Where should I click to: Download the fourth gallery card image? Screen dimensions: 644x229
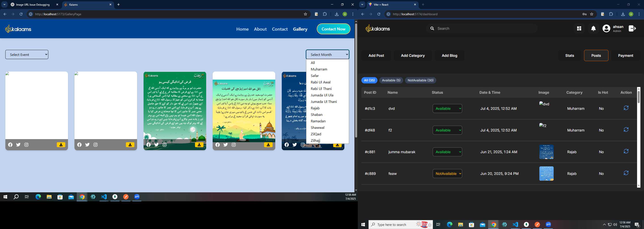268,145
